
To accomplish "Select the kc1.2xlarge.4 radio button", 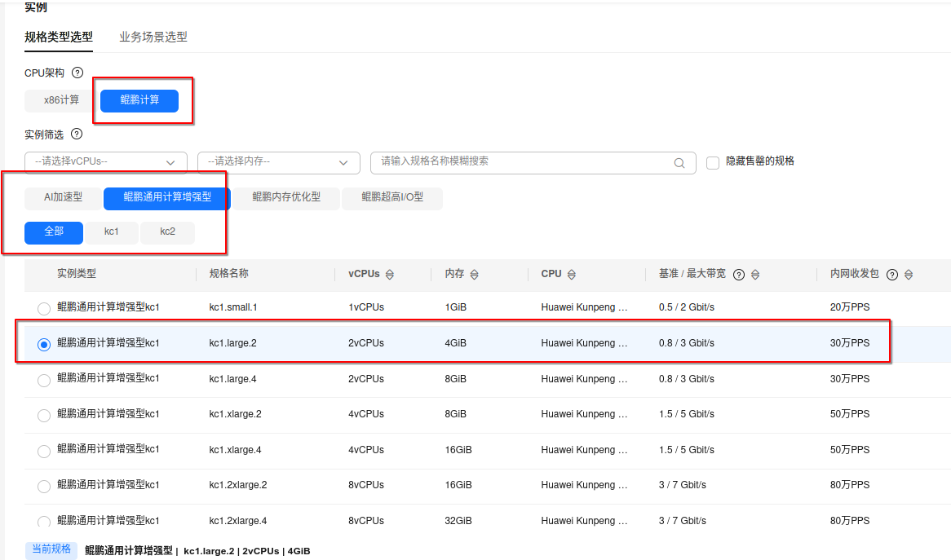I will coord(44,521).
